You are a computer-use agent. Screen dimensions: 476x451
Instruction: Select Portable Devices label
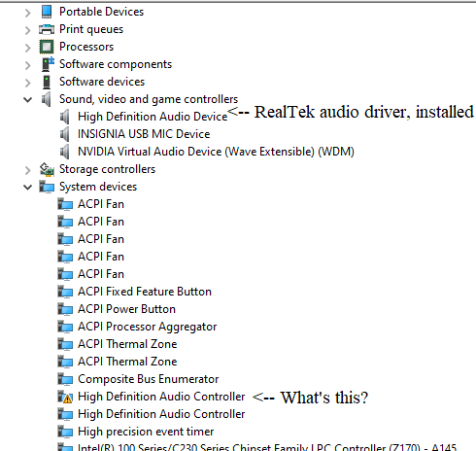pyautogui.click(x=101, y=12)
